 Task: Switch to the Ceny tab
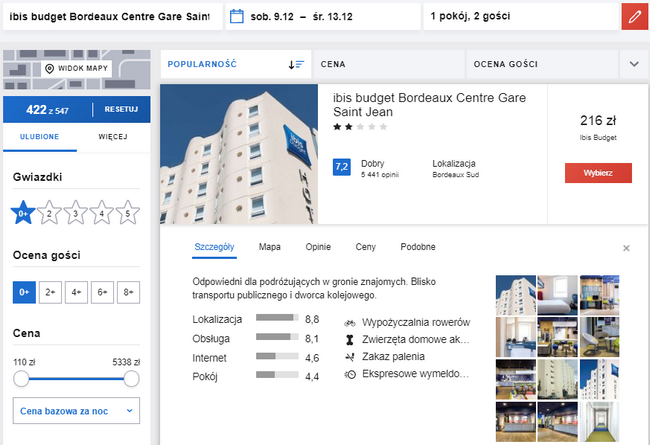[x=366, y=247]
